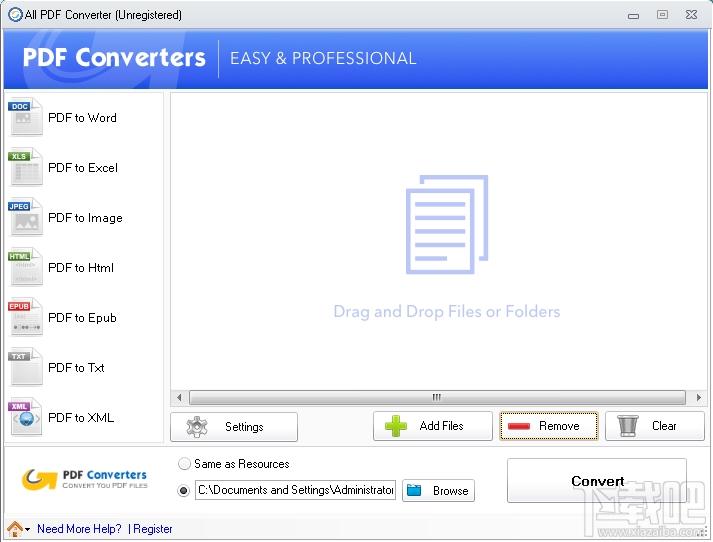Select the PDF to Epub EPUB icon
The width and height of the screenshot is (713, 542).
pos(25,317)
